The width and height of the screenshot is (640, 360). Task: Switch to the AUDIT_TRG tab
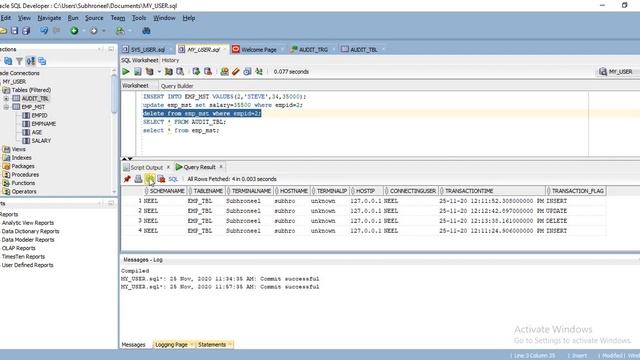(313, 49)
